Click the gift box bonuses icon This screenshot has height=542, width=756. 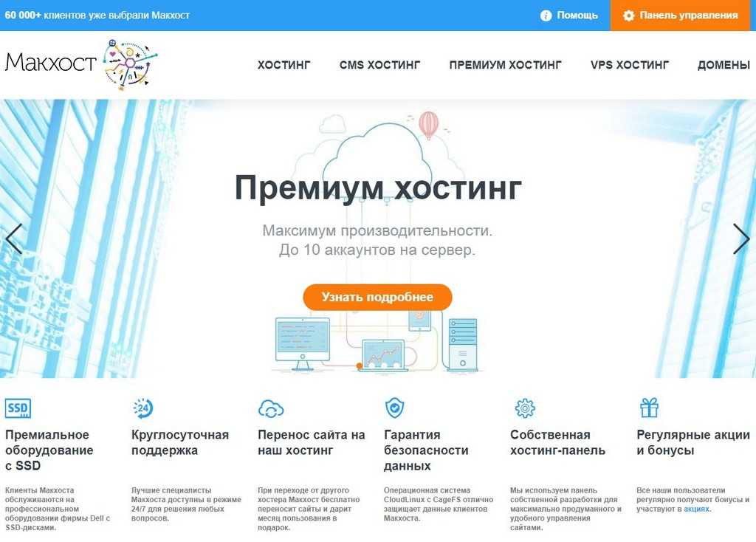649,408
